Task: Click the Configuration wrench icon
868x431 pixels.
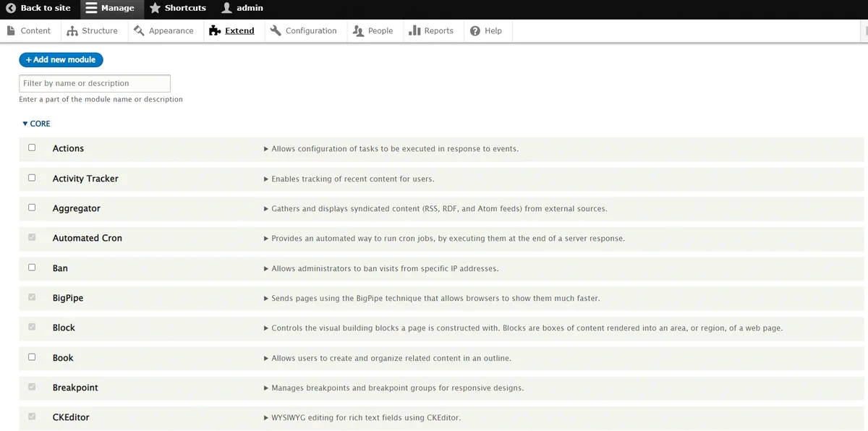Action: (276, 30)
